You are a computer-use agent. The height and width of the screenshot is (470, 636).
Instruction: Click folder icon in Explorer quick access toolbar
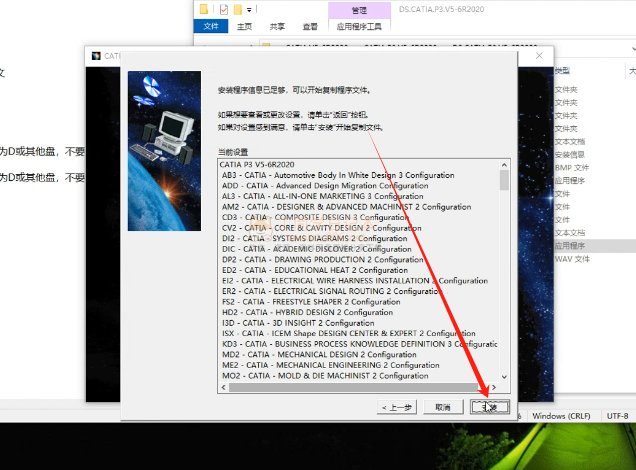tap(204, 9)
